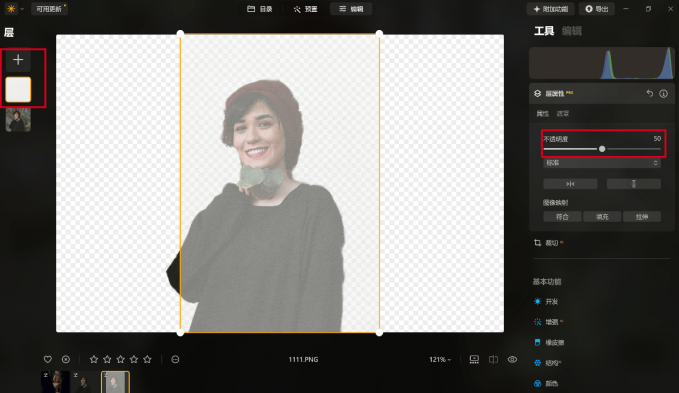
Task: Click the 拉伸 stretch mapping button
Action: click(642, 217)
